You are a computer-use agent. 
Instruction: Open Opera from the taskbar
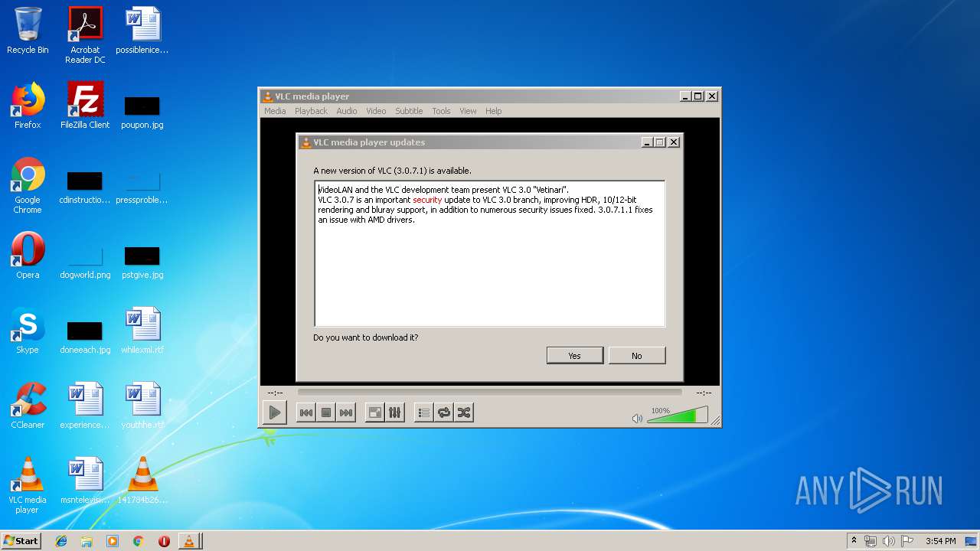[x=164, y=541]
